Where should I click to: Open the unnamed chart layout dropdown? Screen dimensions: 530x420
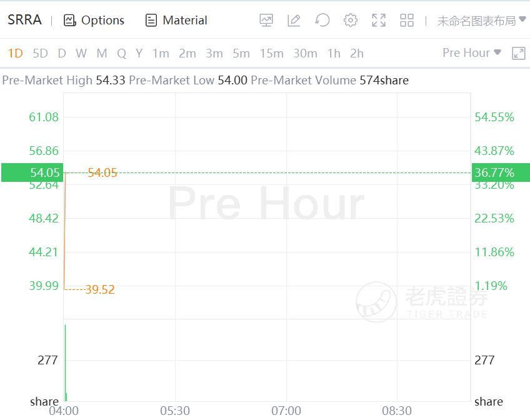point(481,21)
